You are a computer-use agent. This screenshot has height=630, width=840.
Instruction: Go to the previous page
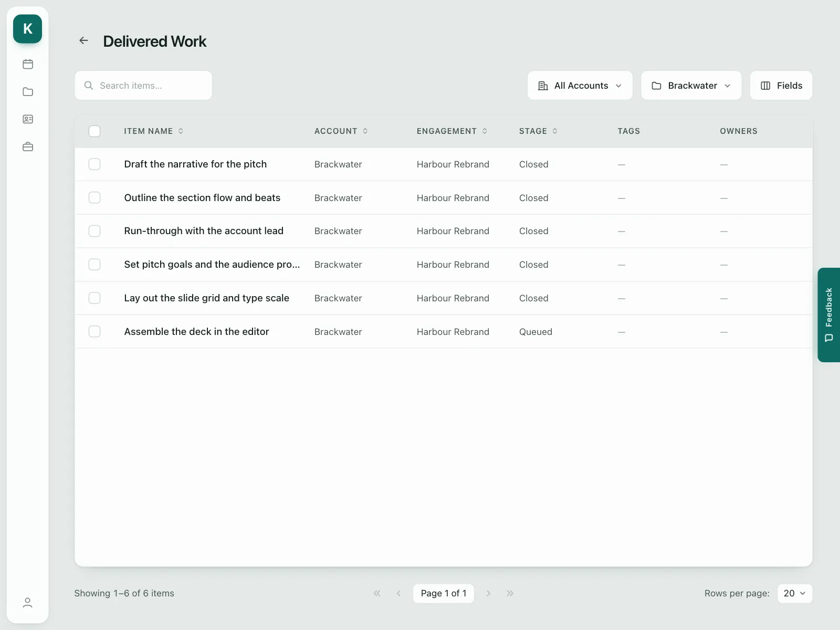398,593
